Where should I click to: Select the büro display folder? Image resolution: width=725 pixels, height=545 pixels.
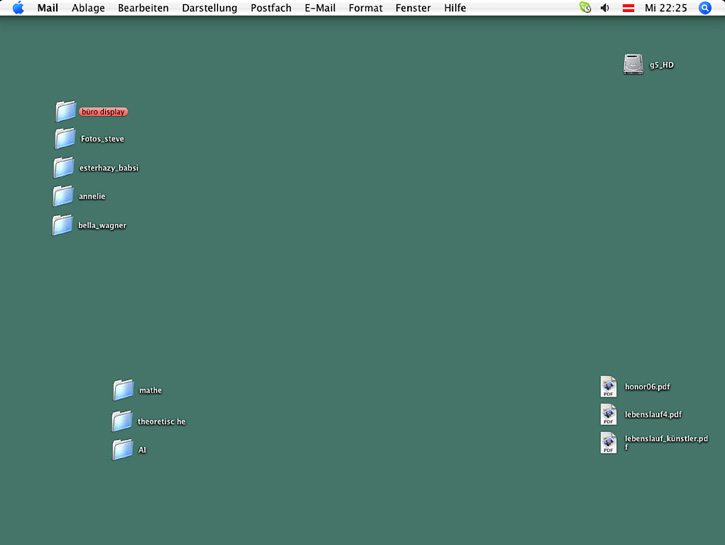66,111
